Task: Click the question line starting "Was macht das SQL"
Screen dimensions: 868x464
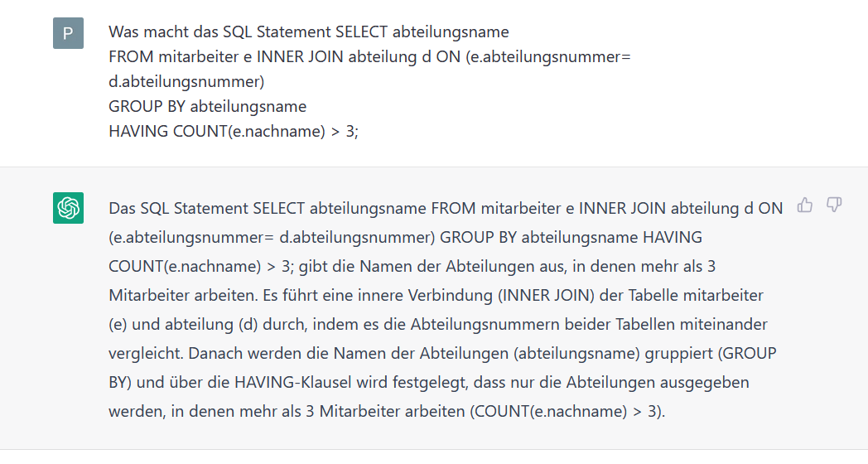Action: click(308, 32)
